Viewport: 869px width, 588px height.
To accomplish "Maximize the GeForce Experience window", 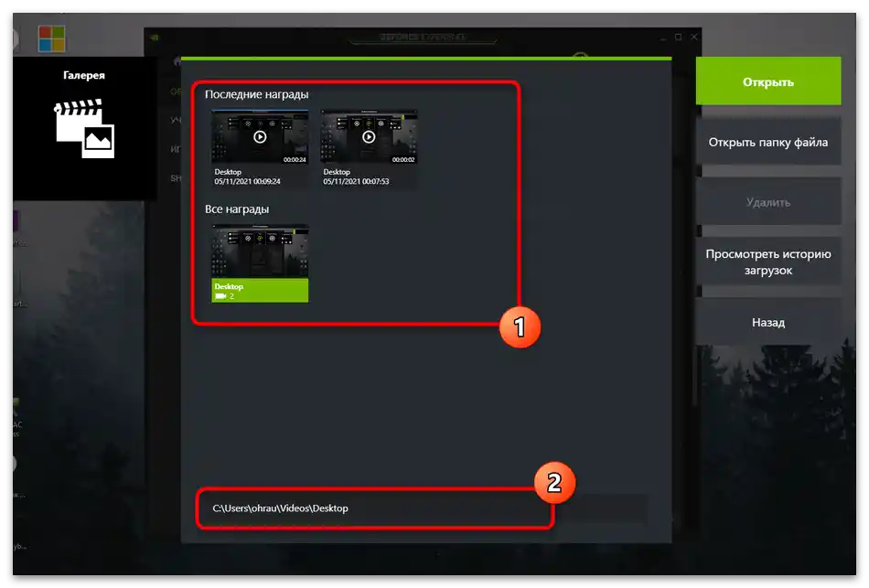I will (678, 37).
